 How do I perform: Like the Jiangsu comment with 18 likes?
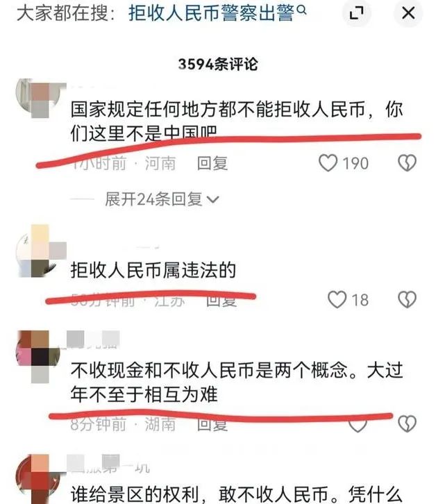click(337, 300)
